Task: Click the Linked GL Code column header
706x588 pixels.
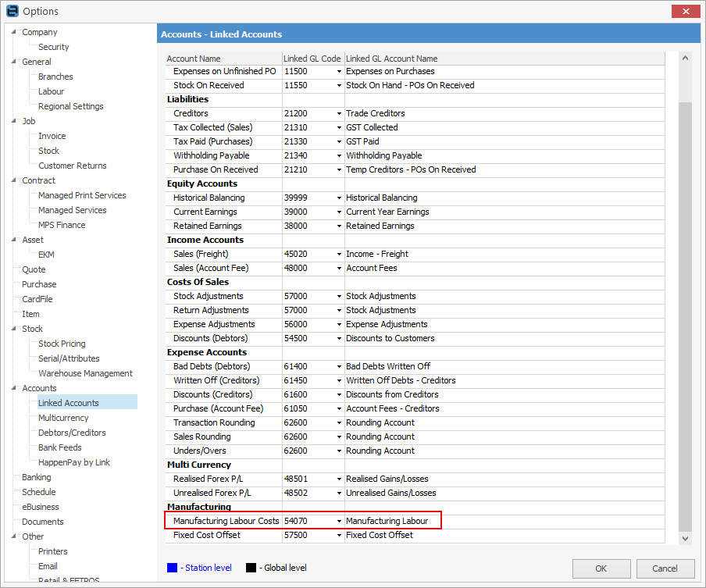Action: coord(313,59)
